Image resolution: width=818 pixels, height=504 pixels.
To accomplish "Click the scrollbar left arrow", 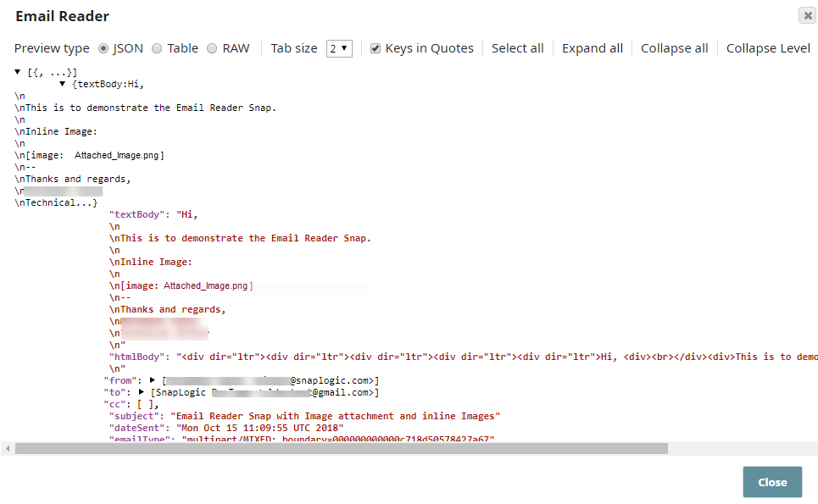I will point(7,448).
